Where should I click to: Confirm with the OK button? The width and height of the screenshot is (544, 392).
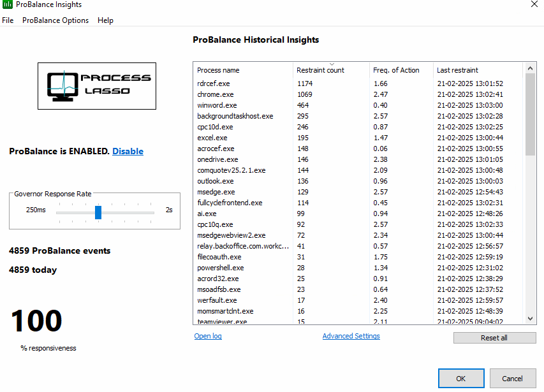(x=461, y=379)
